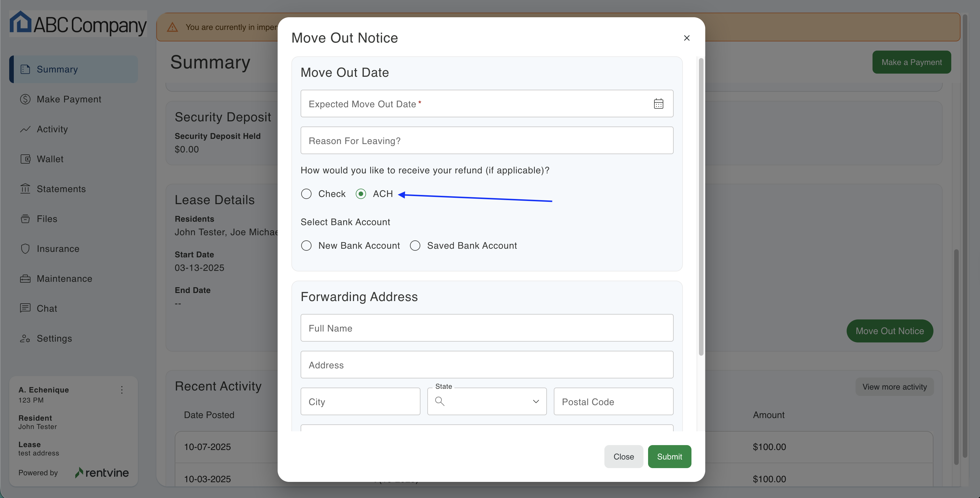Click the Reason For Leaving field
Viewport: 980px width, 498px height.
tap(487, 141)
